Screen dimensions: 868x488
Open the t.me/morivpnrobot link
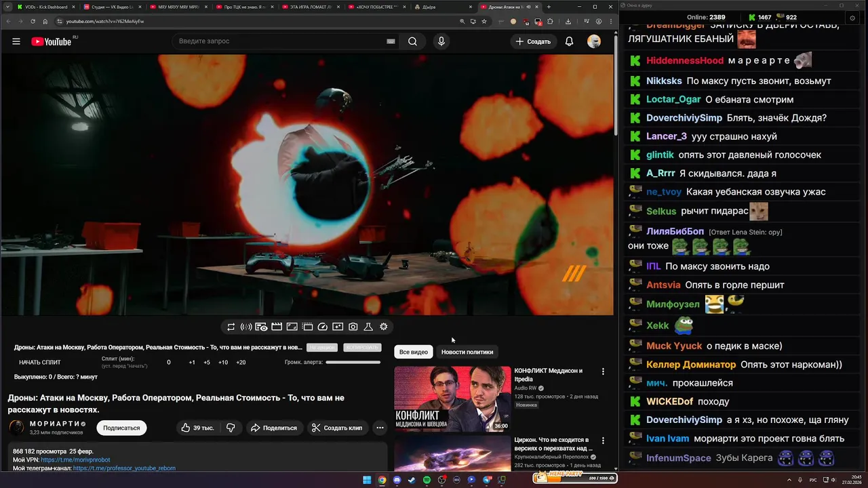click(x=75, y=460)
